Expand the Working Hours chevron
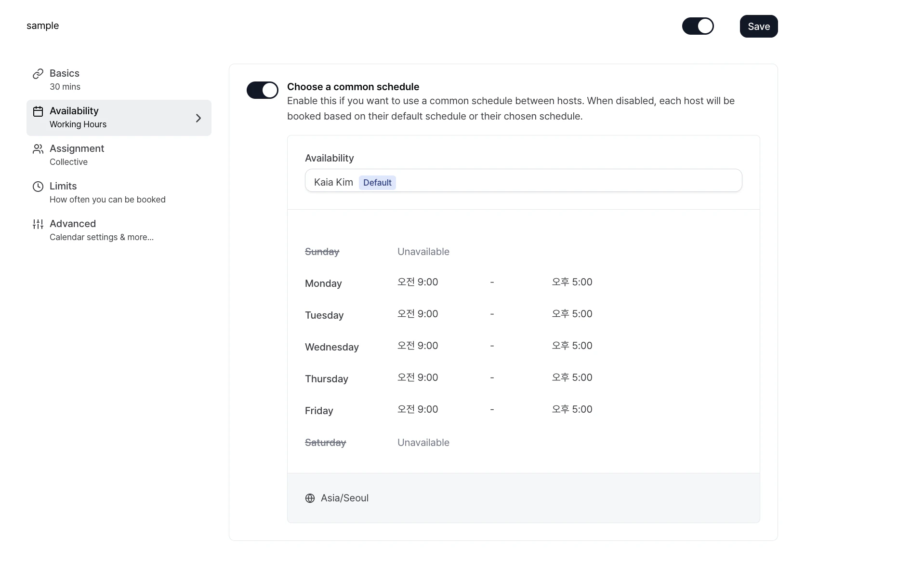Screen dimensions: 924x565 click(198, 118)
